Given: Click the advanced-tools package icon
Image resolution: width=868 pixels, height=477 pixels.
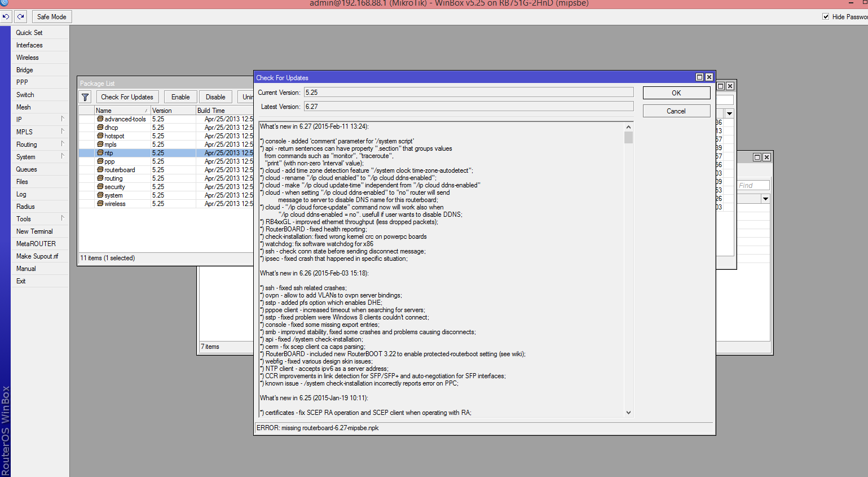Looking at the screenshot, I should (100, 119).
